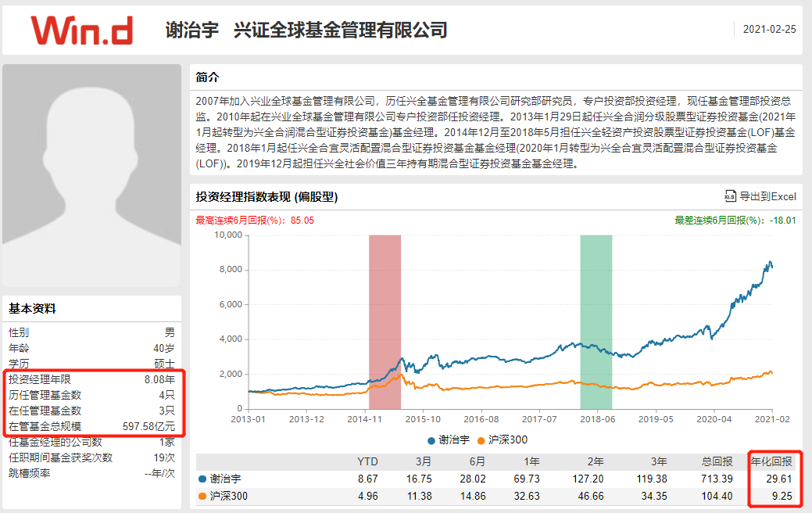The image size is (812, 513).
Task: Click the 跳槽频率 row
Action: (x=91, y=473)
